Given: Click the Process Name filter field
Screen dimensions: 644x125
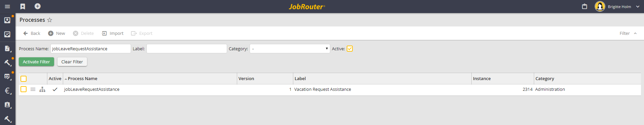Looking at the screenshot, I should pos(91,49).
